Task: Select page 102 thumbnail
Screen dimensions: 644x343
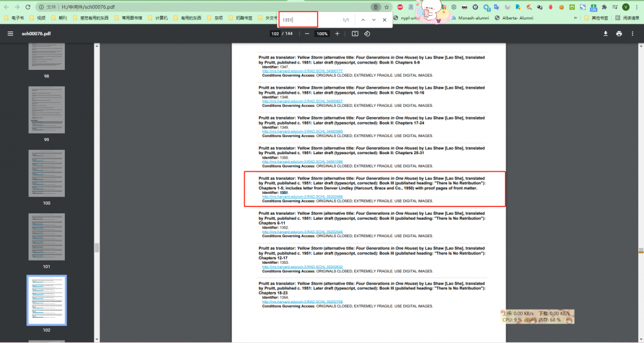Action: [x=47, y=300]
